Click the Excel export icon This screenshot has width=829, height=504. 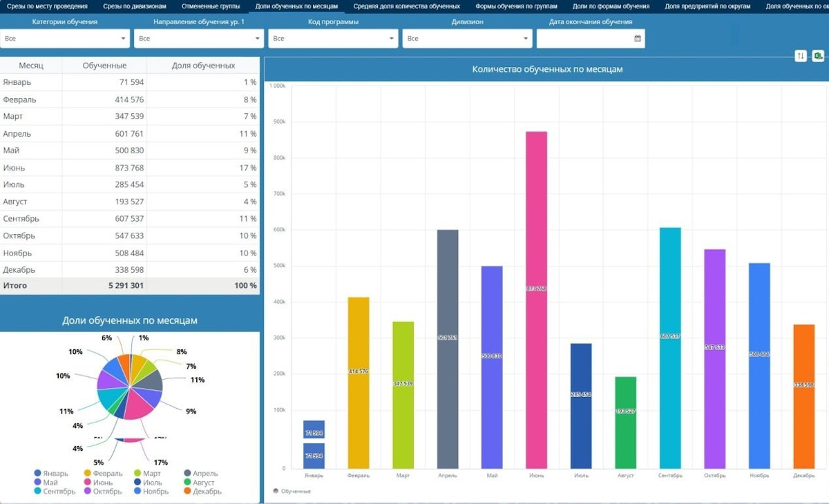[x=817, y=56]
